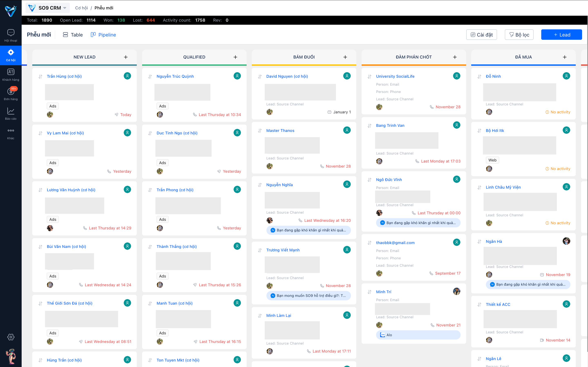Add a card to NEW LEAD column
This screenshot has width=588, height=367.
click(x=126, y=57)
